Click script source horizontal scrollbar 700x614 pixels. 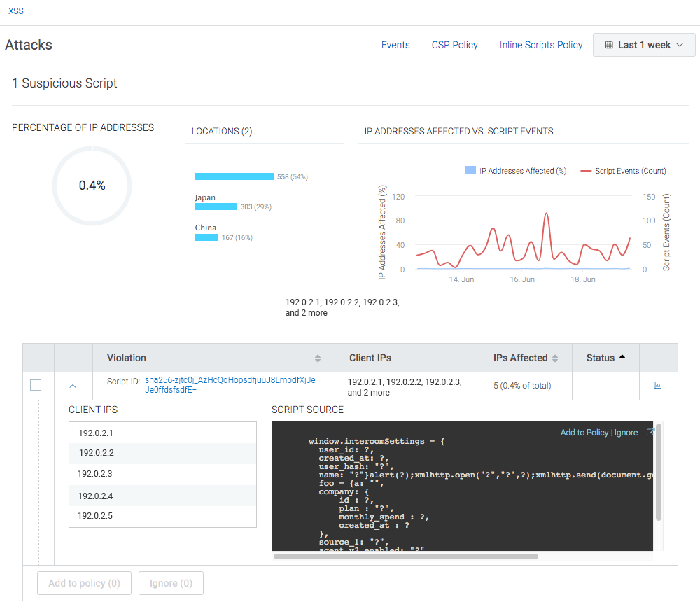coord(406,557)
